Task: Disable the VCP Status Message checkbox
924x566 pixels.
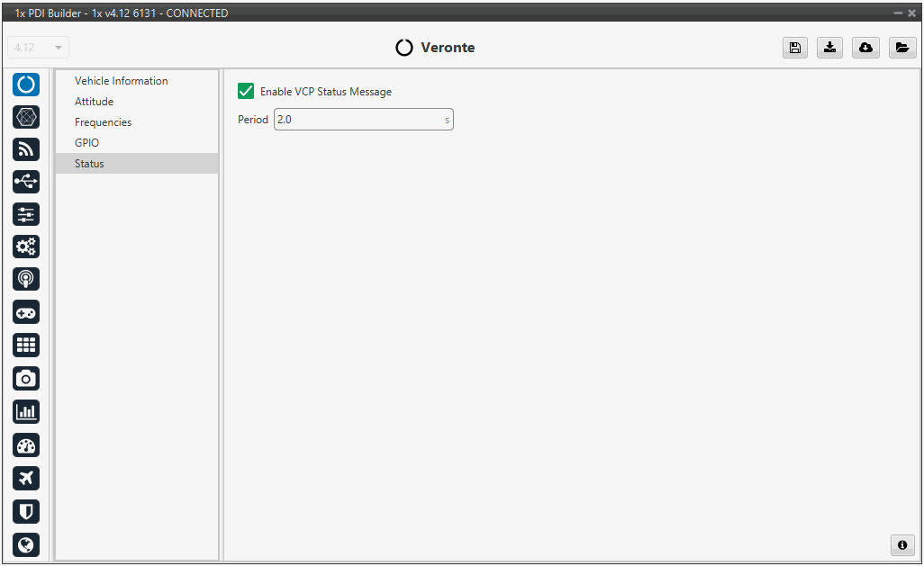Action: tap(246, 91)
